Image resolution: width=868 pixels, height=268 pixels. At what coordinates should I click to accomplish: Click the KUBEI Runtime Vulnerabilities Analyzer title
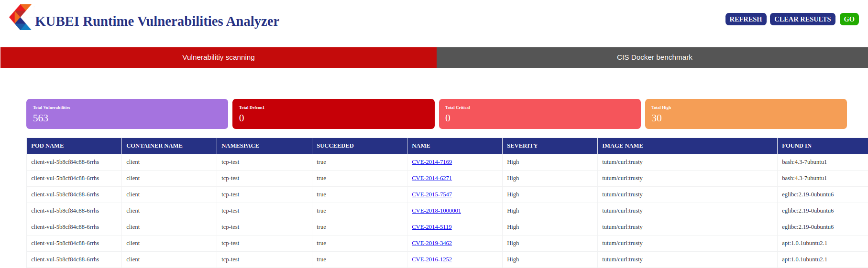coord(157,21)
